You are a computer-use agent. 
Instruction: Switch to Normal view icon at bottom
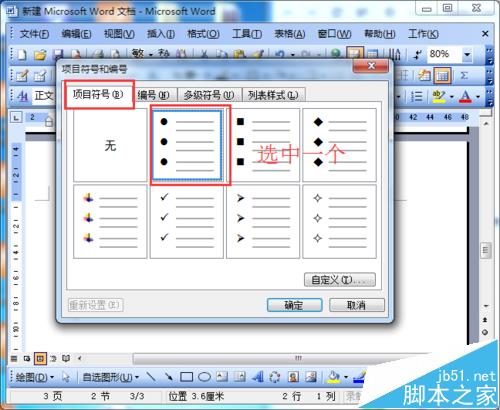point(14,359)
